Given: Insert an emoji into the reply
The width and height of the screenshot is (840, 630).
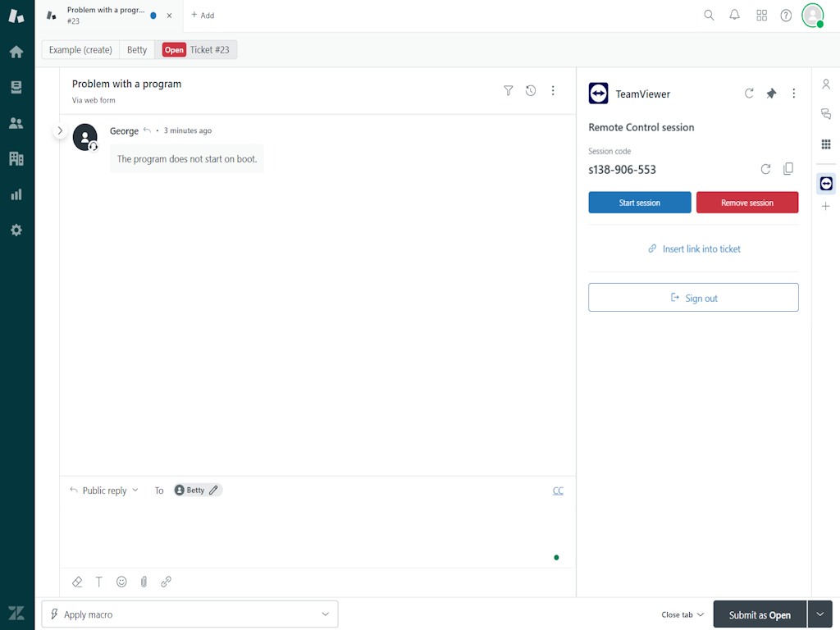Looking at the screenshot, I should click(x=121, y=582).
